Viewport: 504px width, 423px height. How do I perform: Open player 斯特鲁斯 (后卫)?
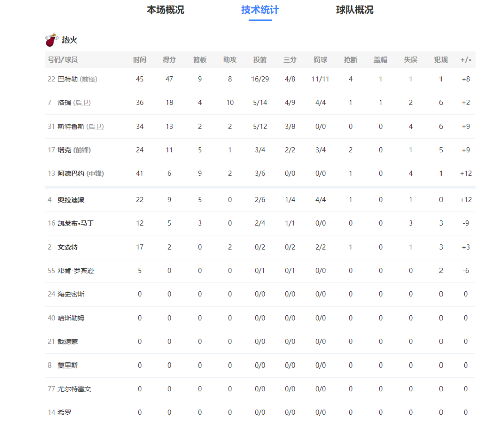click(81, 127)
